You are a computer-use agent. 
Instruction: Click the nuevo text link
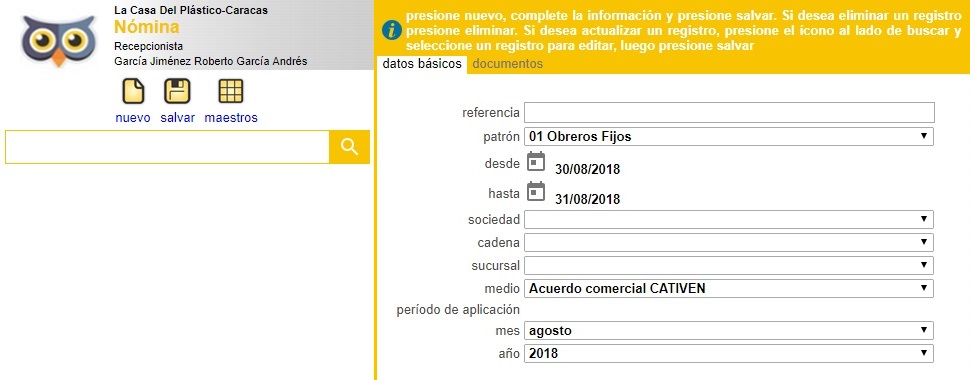tap(133, 118)
